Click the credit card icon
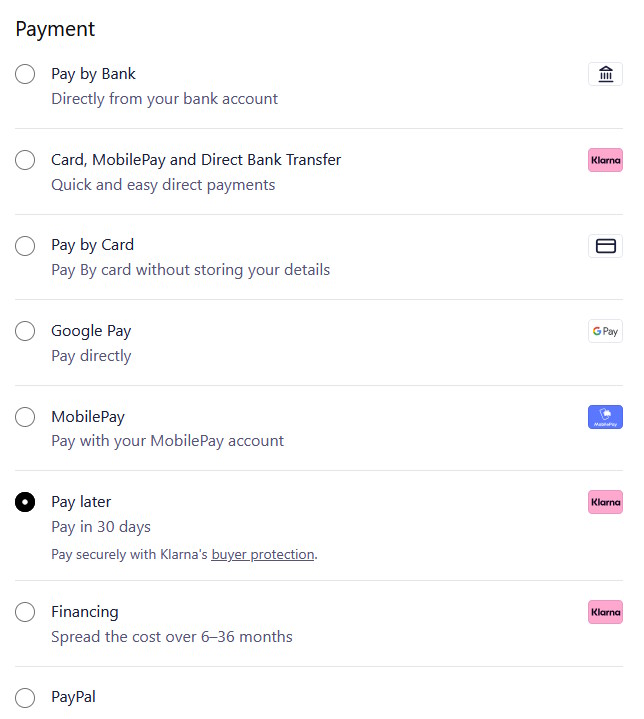Screen dimensions: 644x719 pyautogui.click(x=605, y=246)
